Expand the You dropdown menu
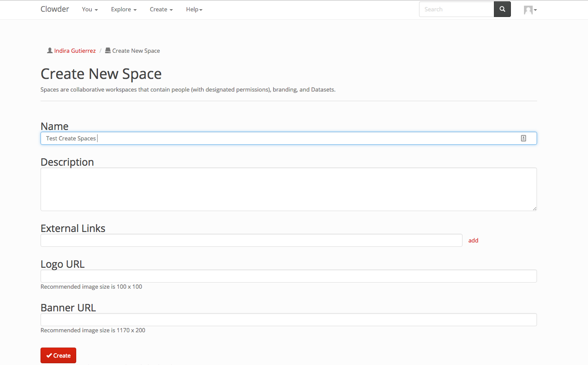Image resolution: width=588 pixels, height=365 pixels. tap(90, 9)
